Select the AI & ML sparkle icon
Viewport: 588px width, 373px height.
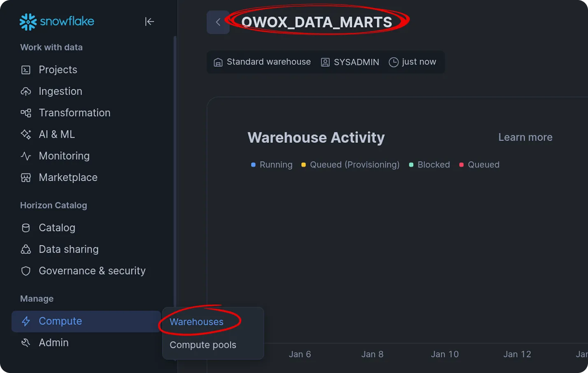point(26,134)
